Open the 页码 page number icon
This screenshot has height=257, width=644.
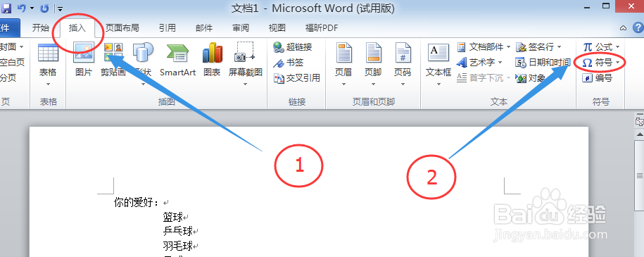(x=403, y=53)
